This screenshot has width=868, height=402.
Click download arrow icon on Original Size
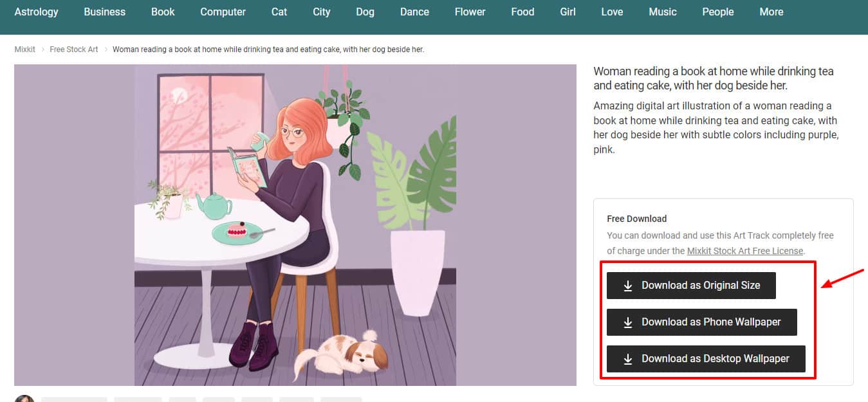point(628,286)
